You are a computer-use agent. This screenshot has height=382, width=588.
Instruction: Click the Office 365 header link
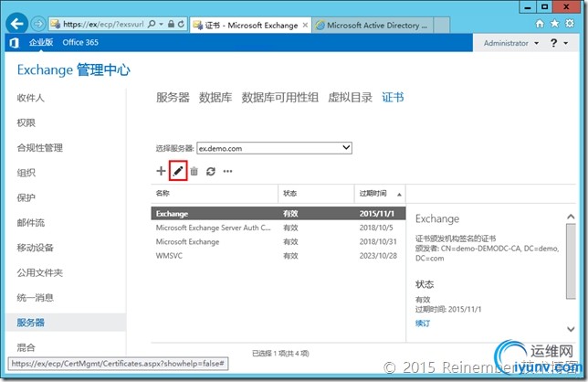[x=80, y=42]
